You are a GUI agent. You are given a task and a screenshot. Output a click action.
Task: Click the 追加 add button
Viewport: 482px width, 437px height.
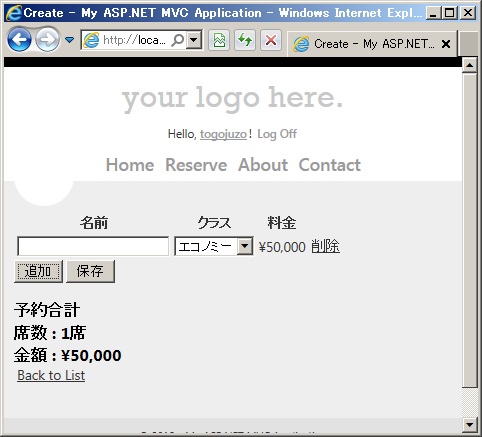[x=38, y=271]
